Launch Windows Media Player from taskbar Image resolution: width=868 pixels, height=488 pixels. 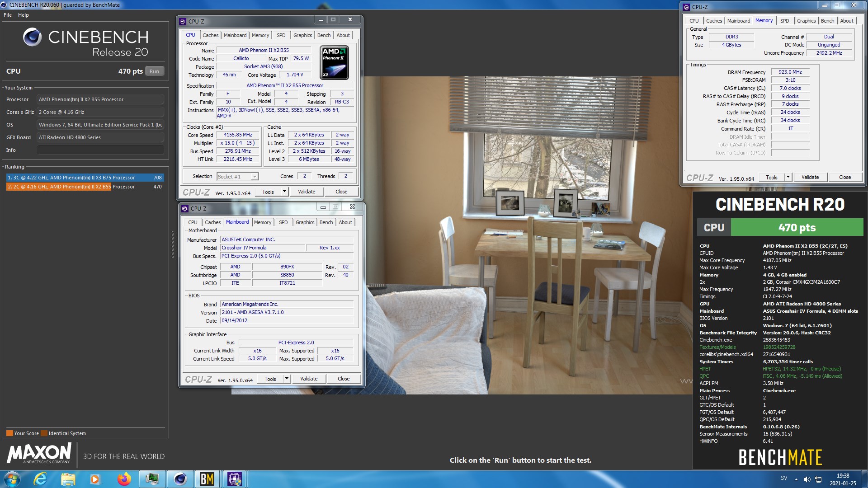(x=95, y=479)
